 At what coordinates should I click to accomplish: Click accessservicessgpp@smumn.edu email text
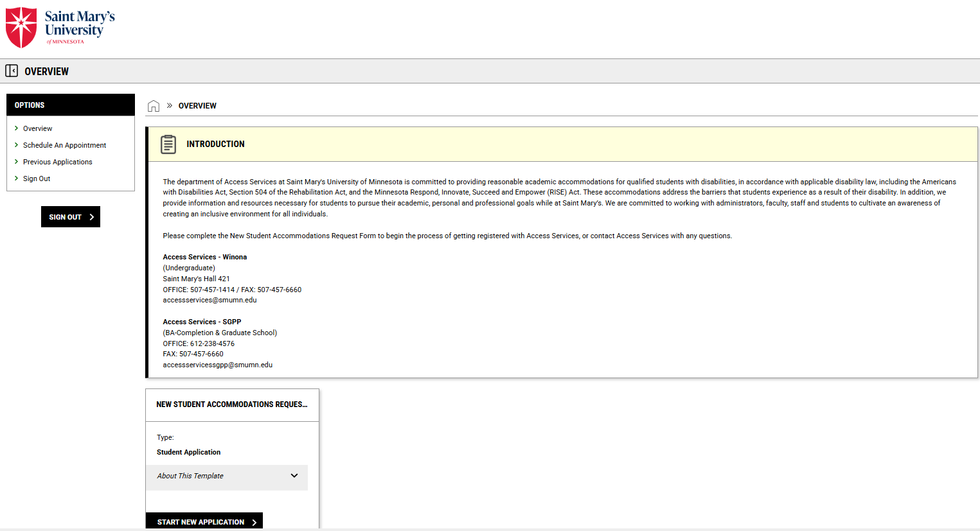tap(218, 365)
